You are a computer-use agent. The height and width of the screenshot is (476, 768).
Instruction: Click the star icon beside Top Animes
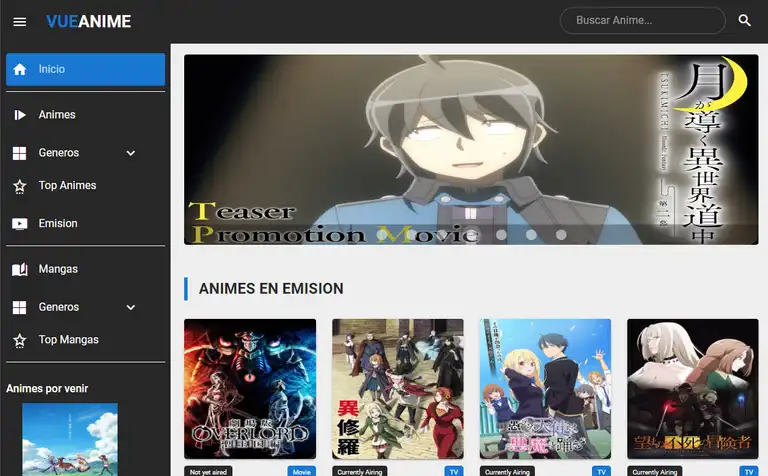click(20, 186)
